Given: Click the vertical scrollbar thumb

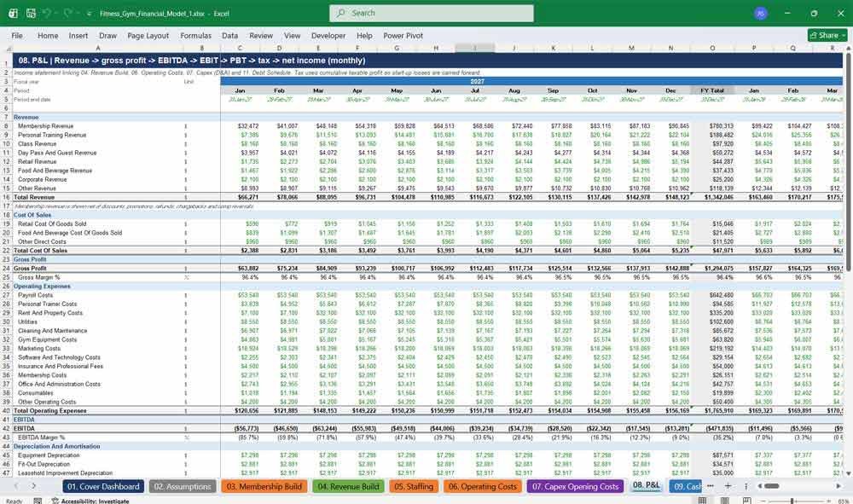Looking at the screenshot, I should pos(848,162).
